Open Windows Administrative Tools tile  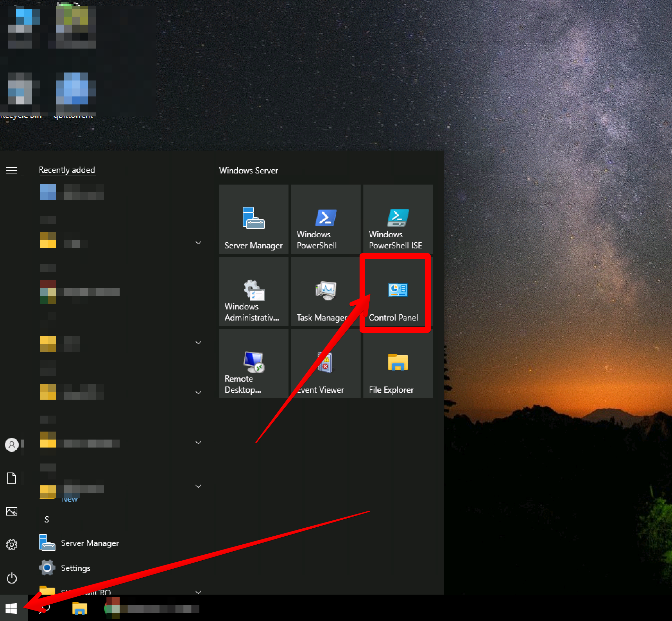pyautogui.click(x=253, y=291)
